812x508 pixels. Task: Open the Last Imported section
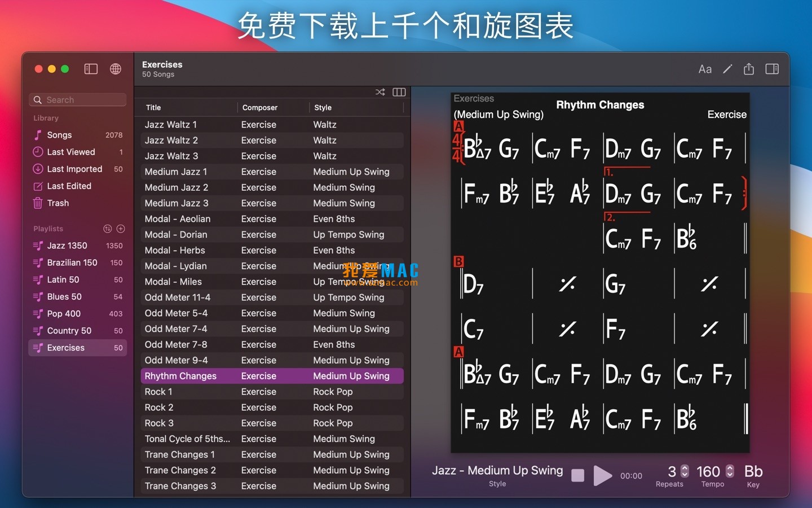(x=74, y=169)
